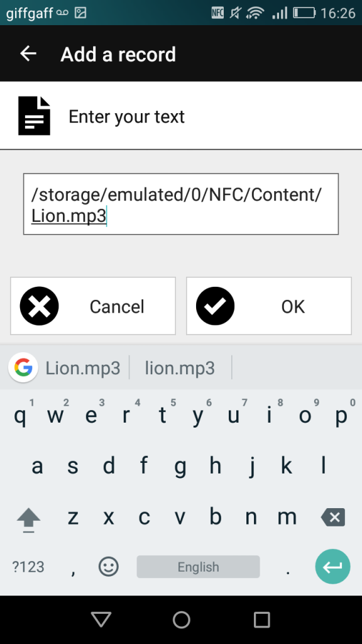
Task: Tap the period key on keyboard
Action: click(x=288, y=567)
